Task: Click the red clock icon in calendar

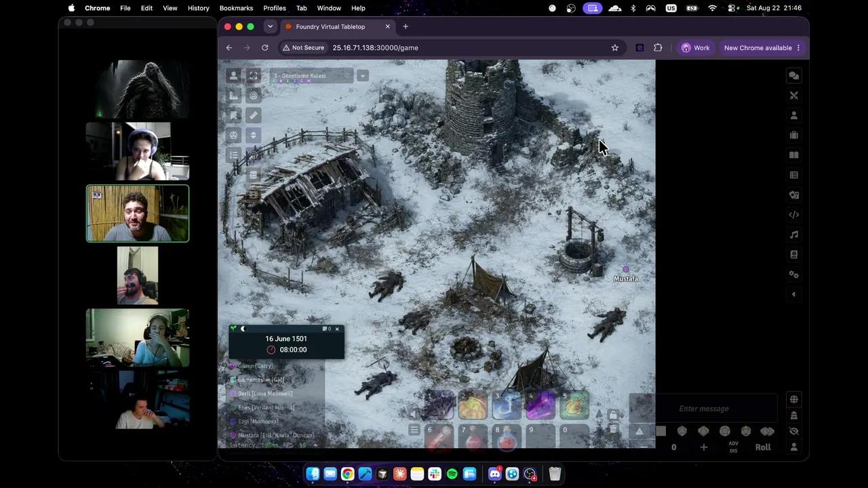Action: pyautogui.click(x=271, y=350)
